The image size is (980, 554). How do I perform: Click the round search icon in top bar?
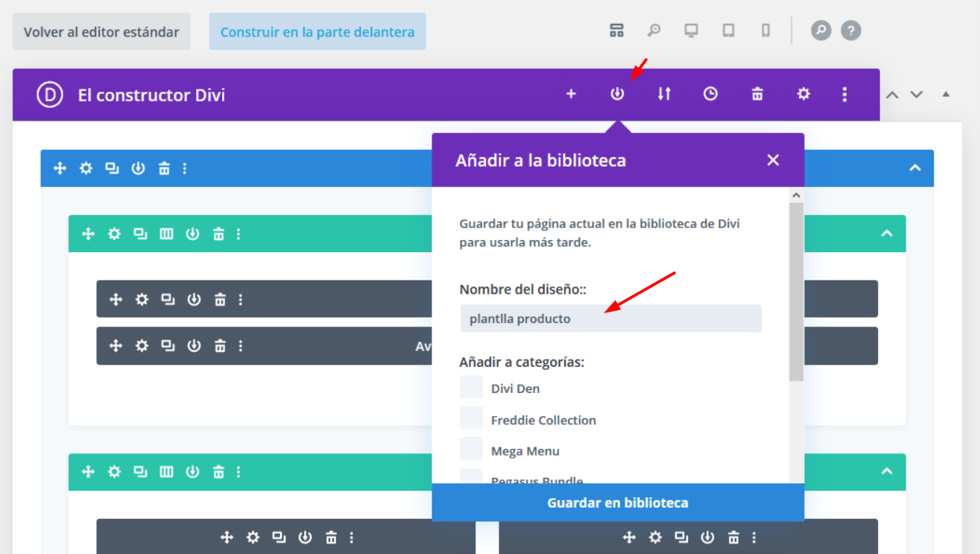(821, 31)
